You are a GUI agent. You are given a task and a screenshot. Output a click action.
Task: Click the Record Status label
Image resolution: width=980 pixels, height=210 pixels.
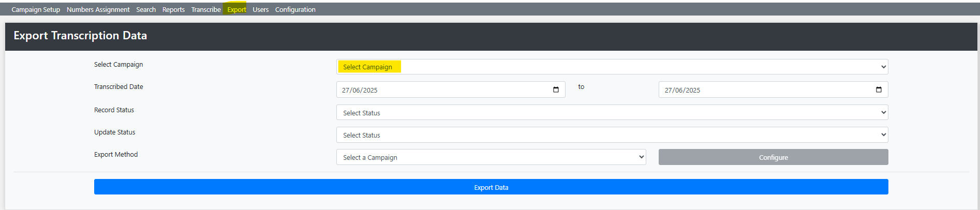[x=114, y=110]
